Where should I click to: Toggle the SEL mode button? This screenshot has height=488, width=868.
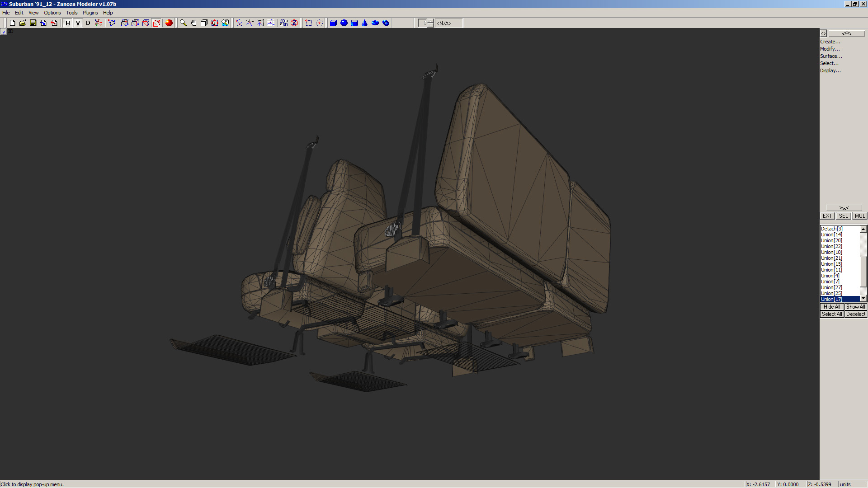tap(844, 216)
